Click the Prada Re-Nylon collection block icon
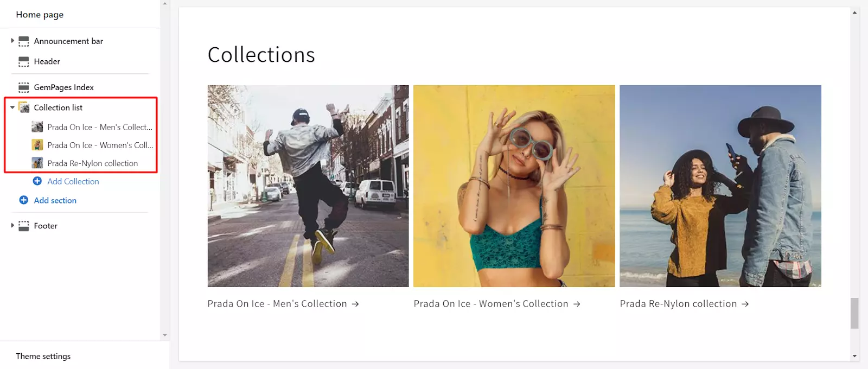 tap(37, 163)
